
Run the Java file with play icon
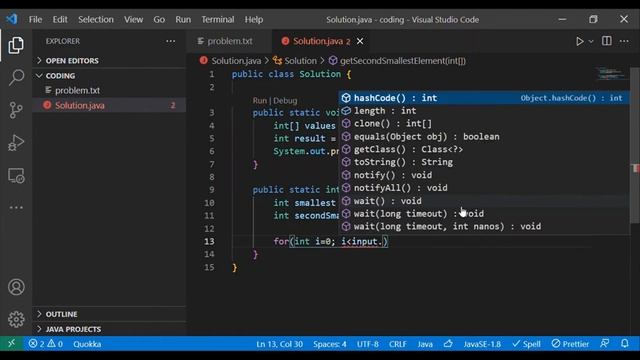579,41
